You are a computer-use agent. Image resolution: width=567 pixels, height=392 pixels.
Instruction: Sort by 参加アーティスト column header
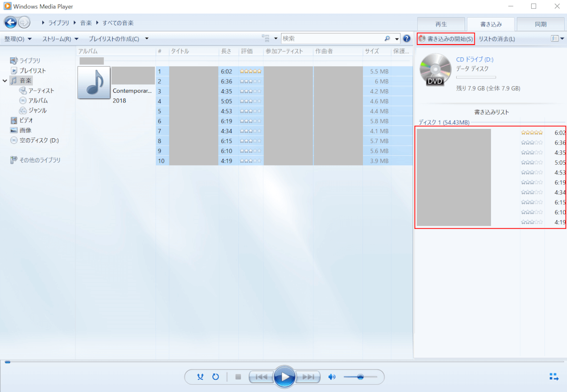(288, 51)
